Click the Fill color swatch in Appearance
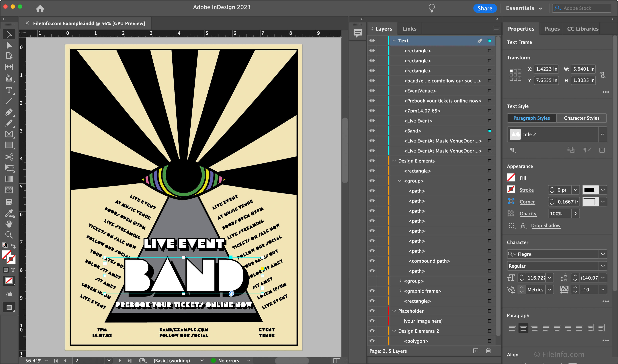 click(511, 178)
